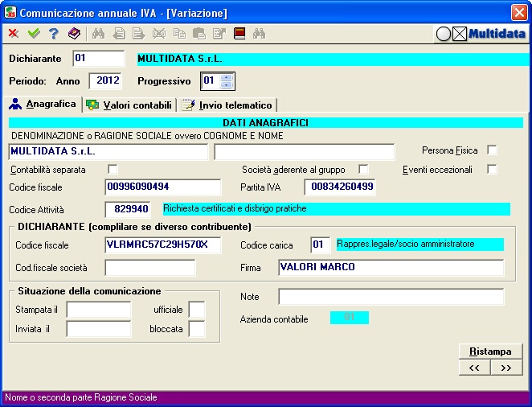Toggle the Contabilità separata checkbox
The width and height of the screenshot is (532, 407).
pos(113,169)
